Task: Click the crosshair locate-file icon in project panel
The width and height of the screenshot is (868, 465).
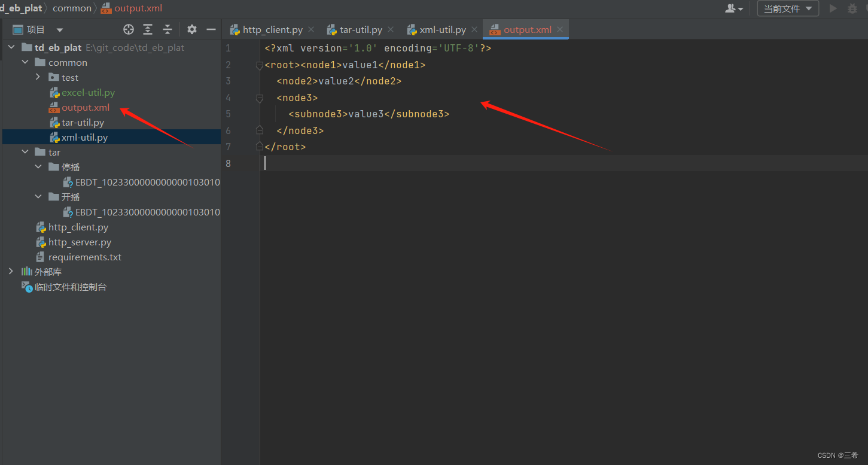Action: (x=128, y=29)
